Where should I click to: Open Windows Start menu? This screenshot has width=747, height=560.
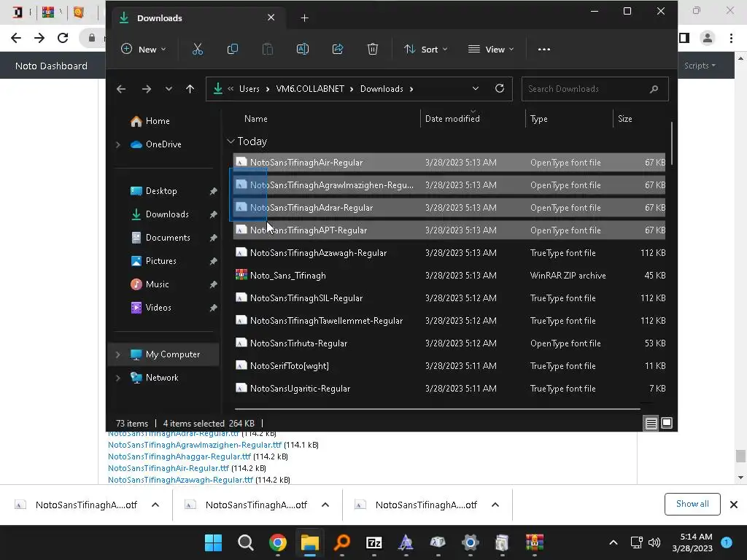pos(213,542)
